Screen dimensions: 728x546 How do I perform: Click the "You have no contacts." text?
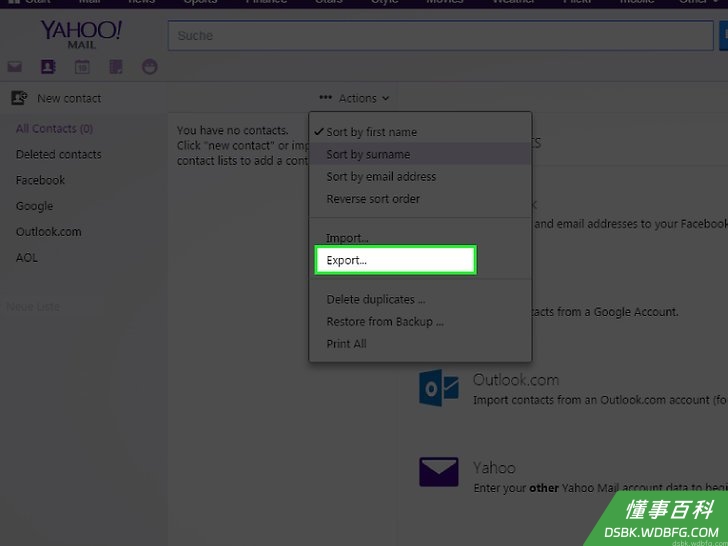(233, 130)
